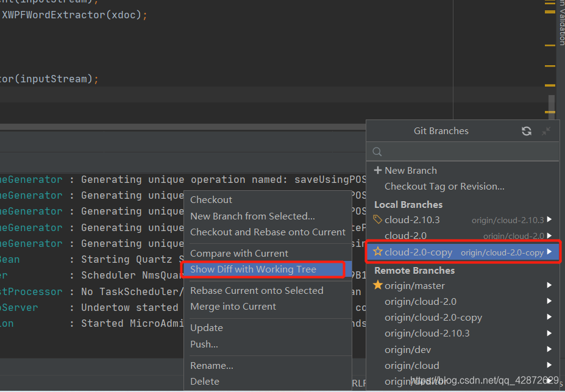The image size is (565, 392).
Task: Select Compare with Current
Action: pyautogui.click(x=268, y=253)
